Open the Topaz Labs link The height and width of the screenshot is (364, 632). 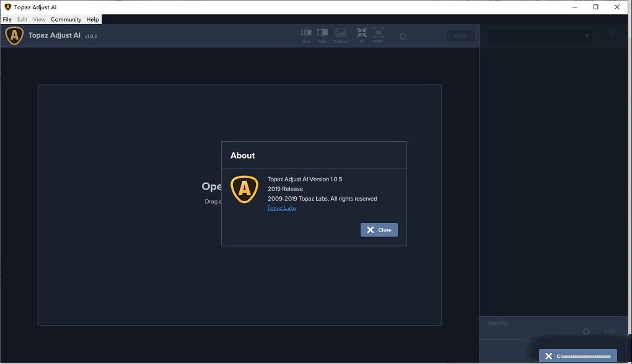click(281, 208)
